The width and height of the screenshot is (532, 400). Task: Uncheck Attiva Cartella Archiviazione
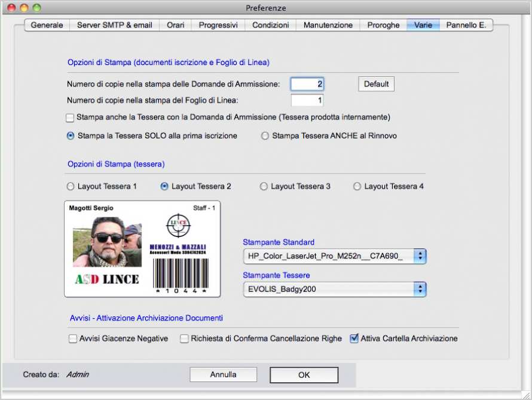tap(354, 339)
